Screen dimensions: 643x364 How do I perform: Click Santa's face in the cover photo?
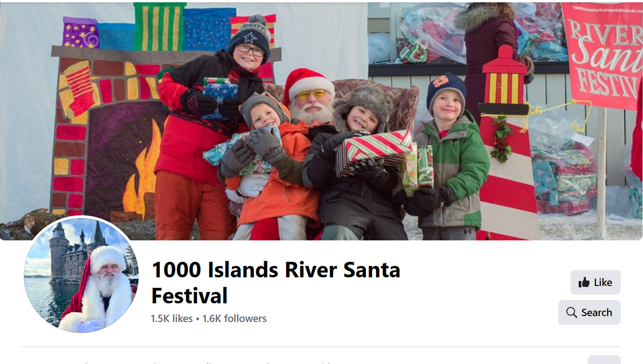pyautogui.click(x=312, y=101)
